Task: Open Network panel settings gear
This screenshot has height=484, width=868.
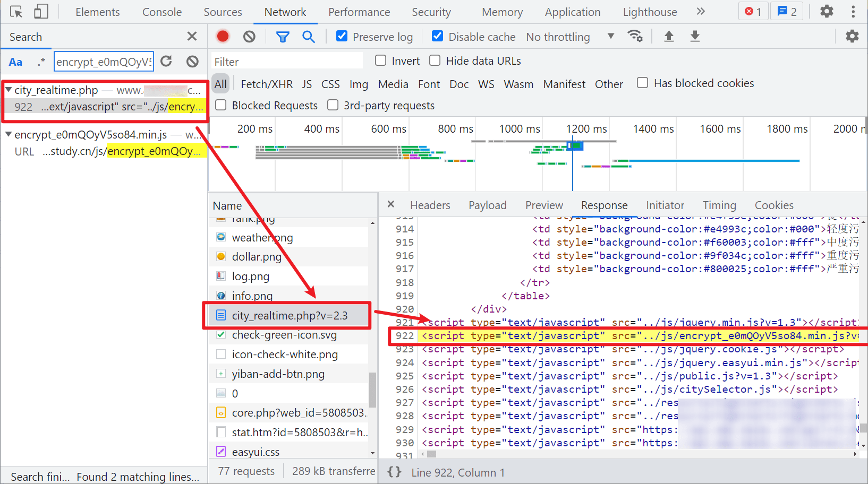Action: point(852,36)
